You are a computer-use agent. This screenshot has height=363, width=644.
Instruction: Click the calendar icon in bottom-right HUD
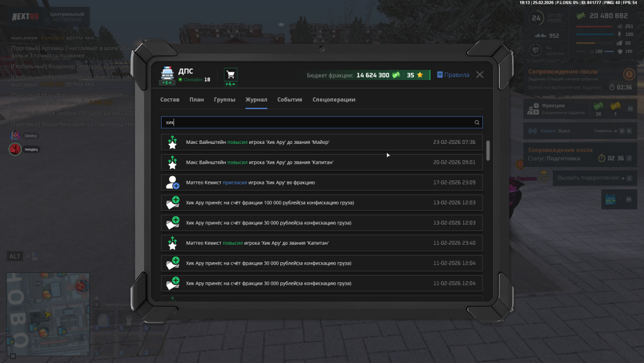(610, 199)
